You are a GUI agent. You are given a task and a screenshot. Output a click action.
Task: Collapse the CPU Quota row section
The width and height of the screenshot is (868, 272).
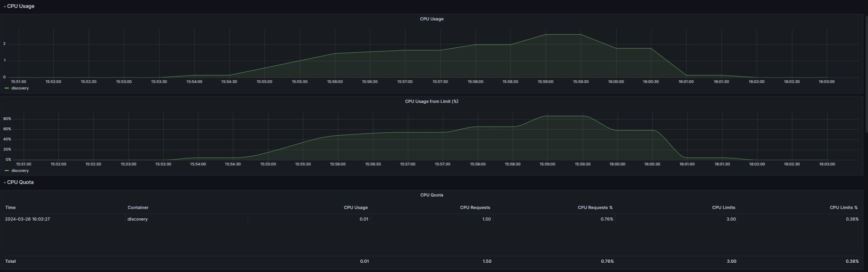tap(19, 182)
